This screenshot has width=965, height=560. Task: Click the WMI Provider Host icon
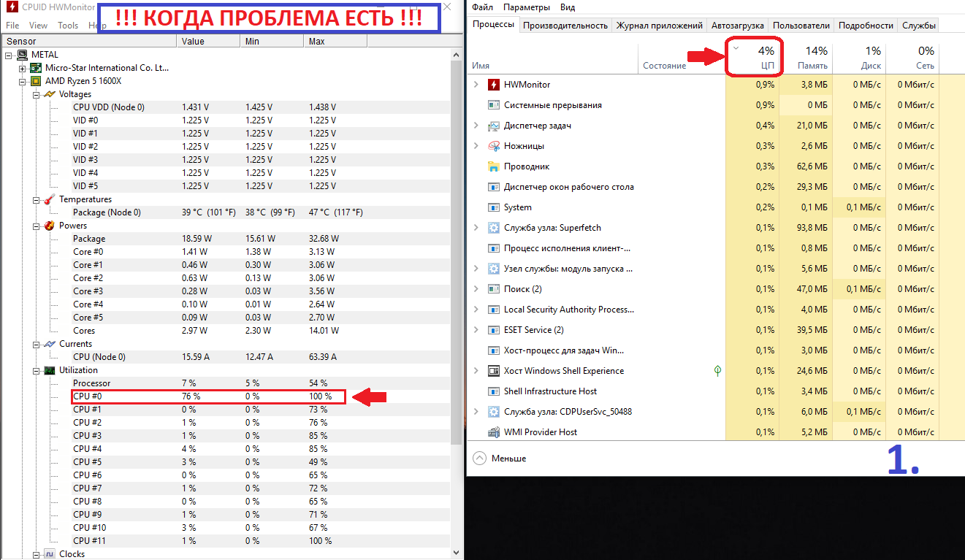pyautogui.click(x=493, y=432)
